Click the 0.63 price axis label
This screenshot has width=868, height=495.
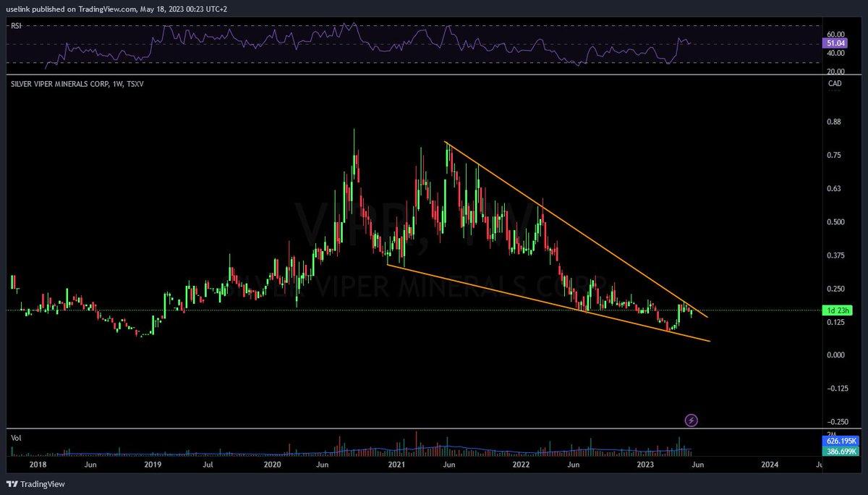(x=835, y=189)
